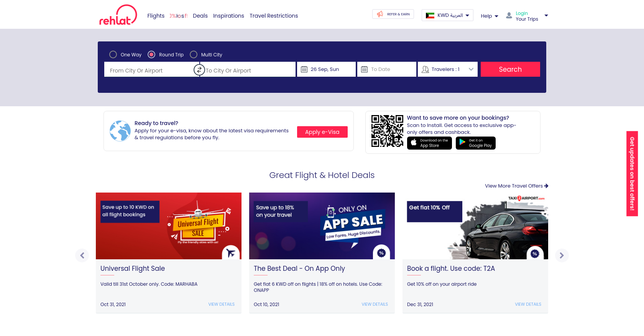Select the One Way radio button

[113, 54]
